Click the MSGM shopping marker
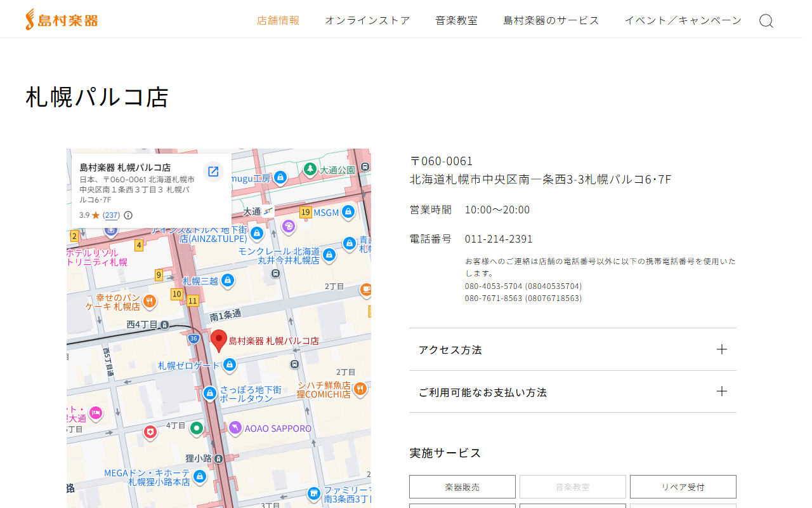This screenshot has height=508, width=812. [348, 213]
